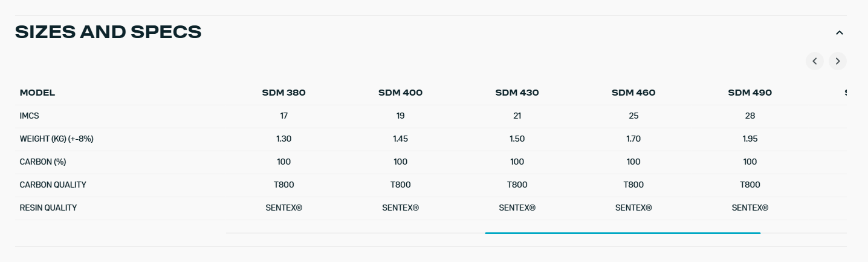Click the SDM 400 column header
This screenshot has width=868, height=262.
point(400,93)
